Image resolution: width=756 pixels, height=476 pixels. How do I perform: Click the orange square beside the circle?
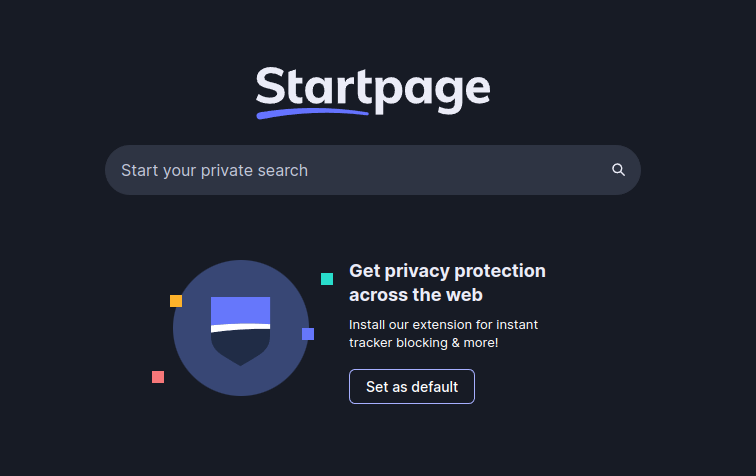coord(176,301)
